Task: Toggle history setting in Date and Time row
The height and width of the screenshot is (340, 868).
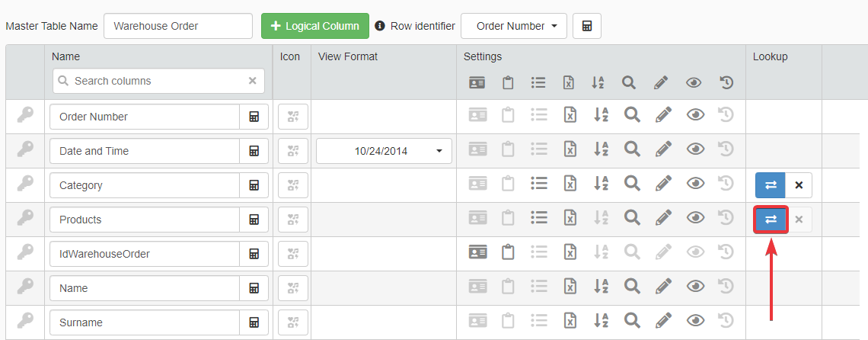Action: click(x=726, y=149)
